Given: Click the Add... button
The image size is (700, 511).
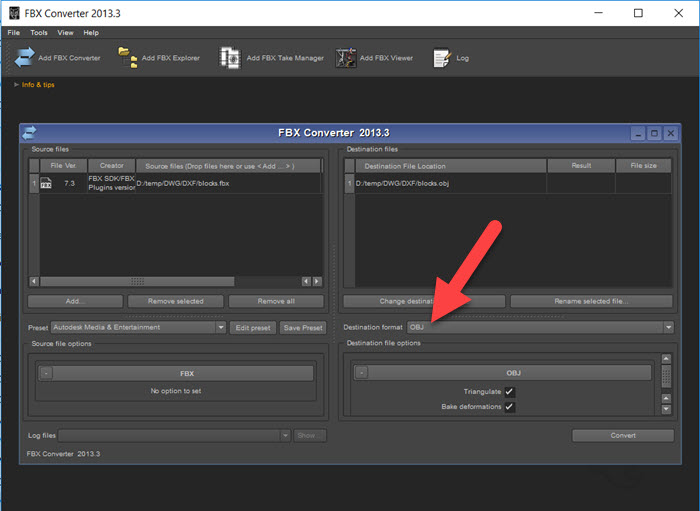Looking at the screenshot, I should tap(75, 301).
